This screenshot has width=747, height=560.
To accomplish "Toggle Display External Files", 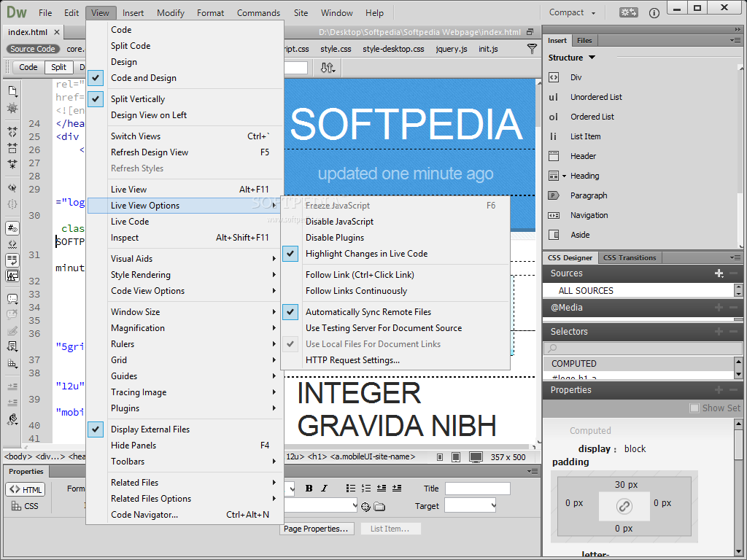I will 96,429.
